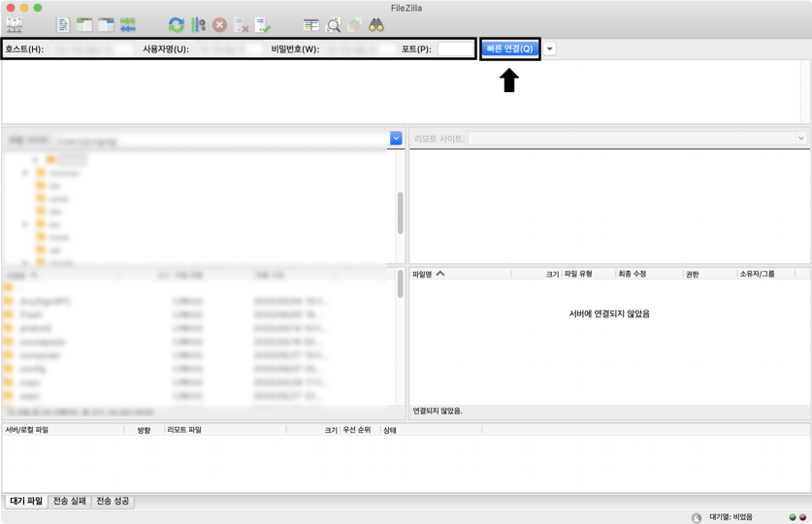This screenshot has height=524, width=812.
Task: Open the directory listing filters icon
Action: [311, 25]
